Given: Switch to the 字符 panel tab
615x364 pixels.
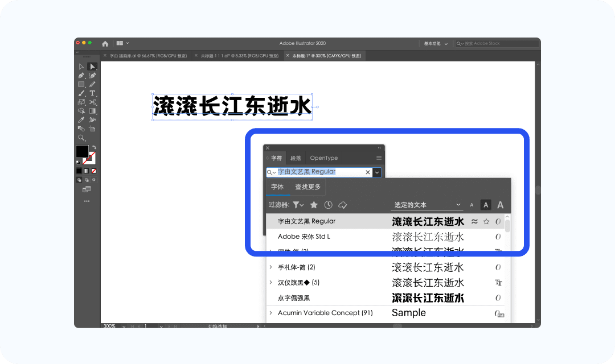Looking at the screenshot, I should (277, 158).
